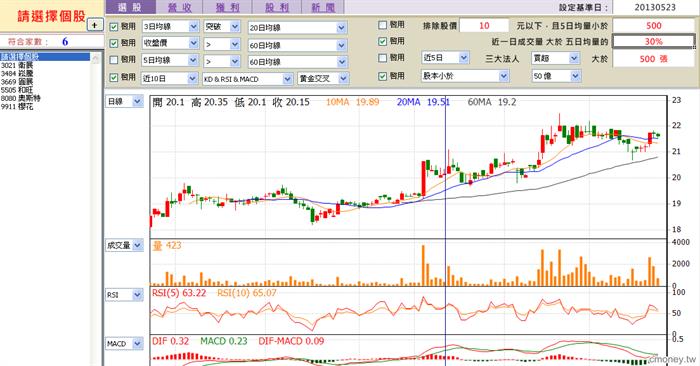Image resolution: width=700 pixels, height=366 pixels.
Task: Open the 股利 tab
Action: pyautogui.click(x=277, y=7)
